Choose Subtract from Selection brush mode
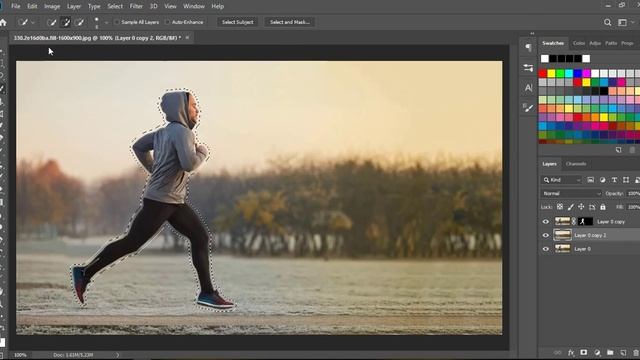The height and width of the screenshot is (360, 640). [x=80, y=22]
